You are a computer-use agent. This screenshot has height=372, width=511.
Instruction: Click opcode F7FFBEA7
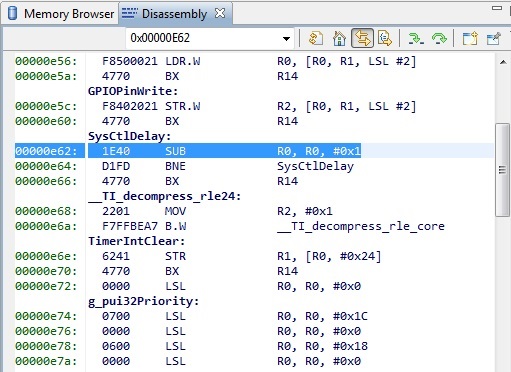pyautogui.click(x=130, y=226)
